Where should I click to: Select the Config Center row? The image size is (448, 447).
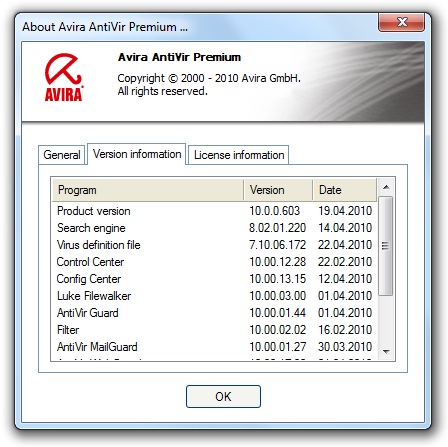(x=214, y=279)
